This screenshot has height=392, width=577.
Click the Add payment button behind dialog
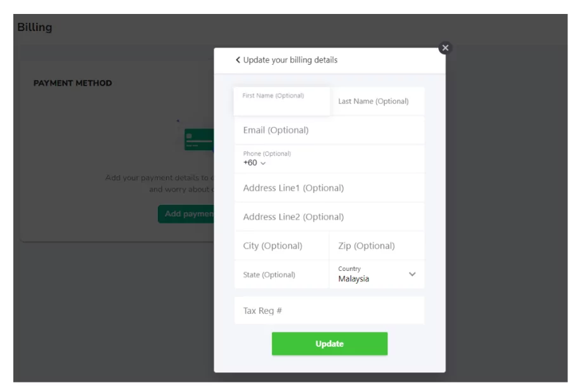pos(186,214)
